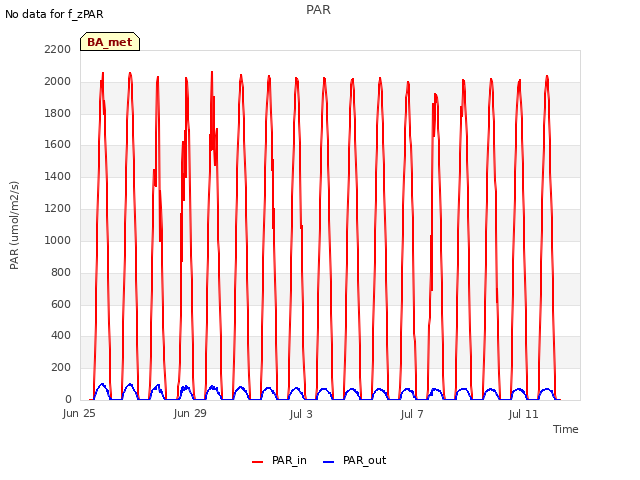Image resolution: width=640 pixels, height=480 pixels.
Task: Click the 2200 y-axis tick label
Action: pyautogui.click(x=58, y=49)
